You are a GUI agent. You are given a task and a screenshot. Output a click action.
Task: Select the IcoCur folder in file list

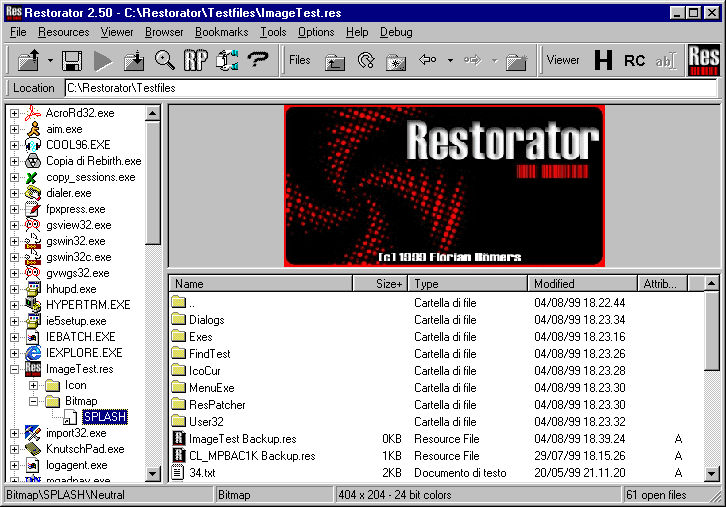tap(205, 370)
